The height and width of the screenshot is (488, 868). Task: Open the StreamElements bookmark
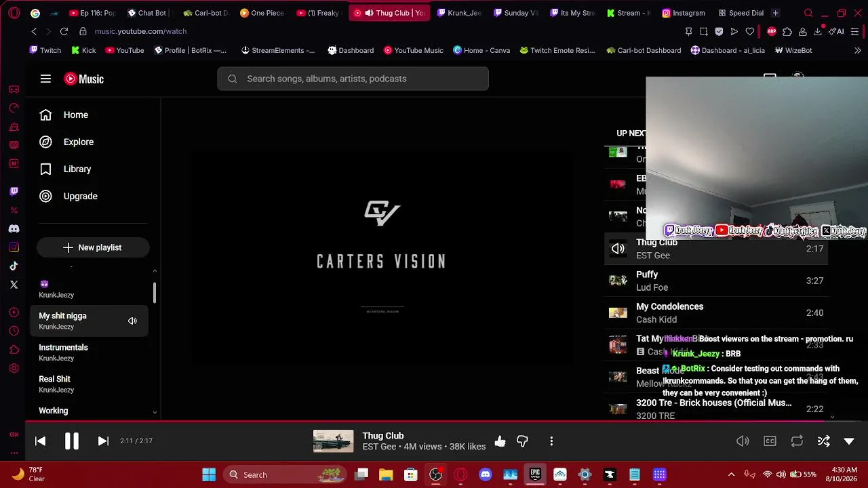[278, 50]
